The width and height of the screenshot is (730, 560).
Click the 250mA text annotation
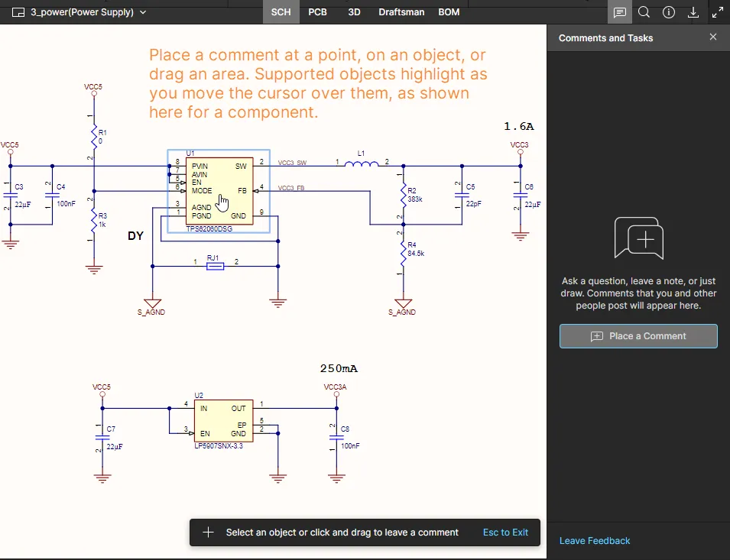pyautogui.click(x=339, y=368)
